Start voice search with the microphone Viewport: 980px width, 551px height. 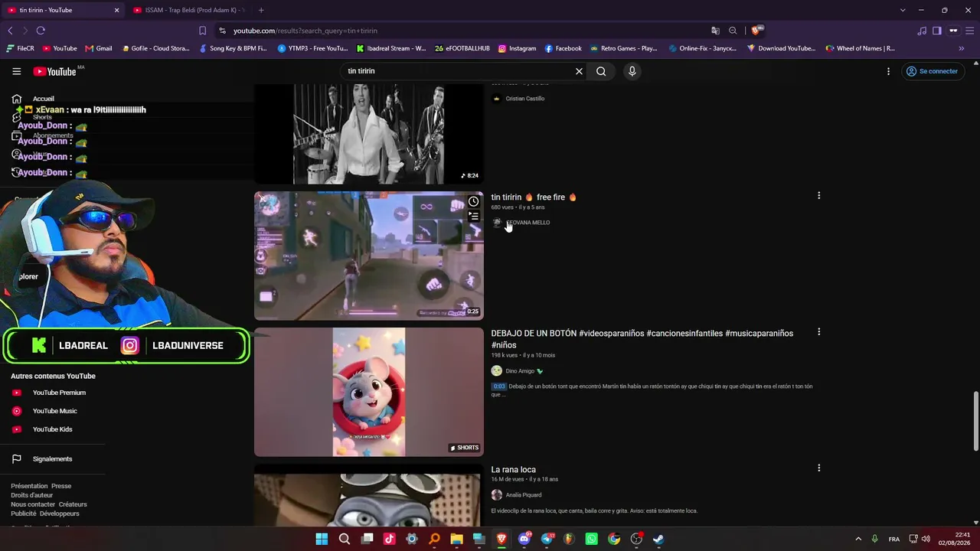tap(632, 71)
